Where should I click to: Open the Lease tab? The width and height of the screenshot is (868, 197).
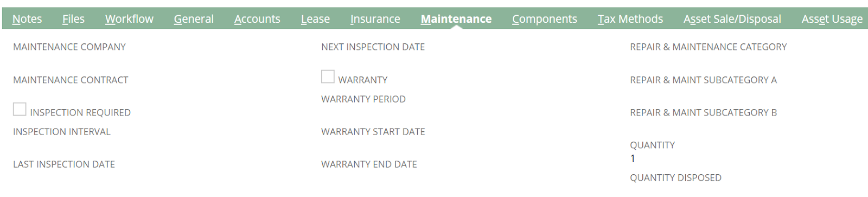click(315, 19)
